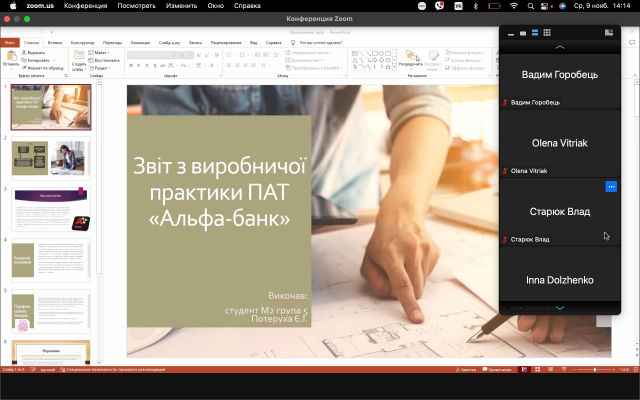The height and width of the screenshot is (400, 640).
Task: Click zoom in plus button in status bar
Action: [613, 369]
